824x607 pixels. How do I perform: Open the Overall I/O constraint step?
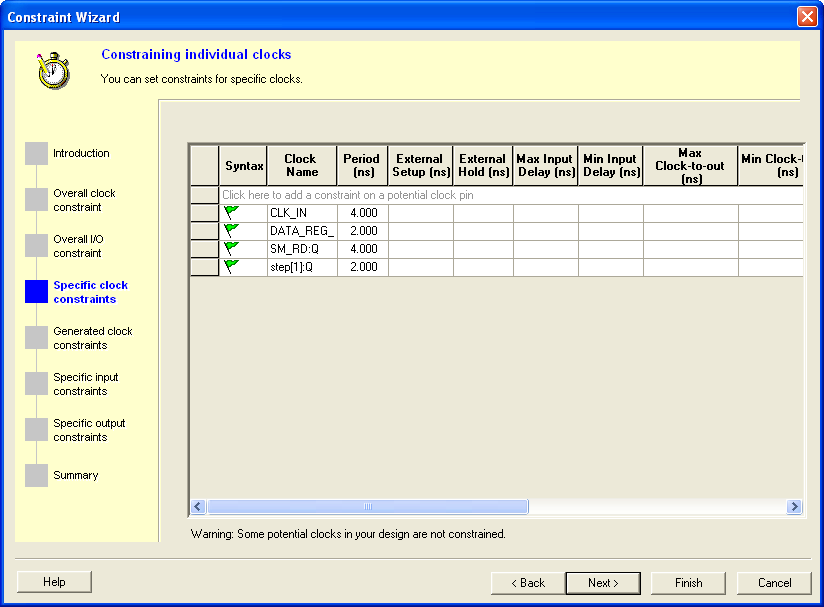(x=64, y=246)
